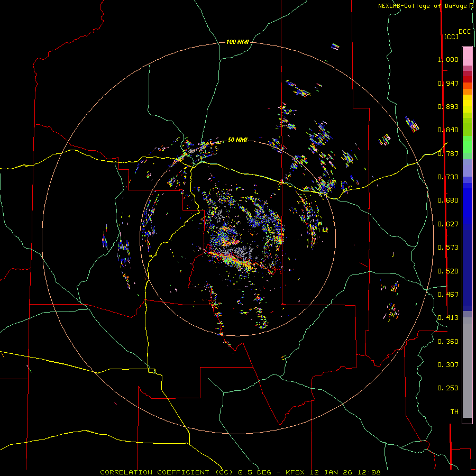Click the 50 NMI range ring label
The height and width of the screenshot is (476, 476).
click(x=237, y=140)
